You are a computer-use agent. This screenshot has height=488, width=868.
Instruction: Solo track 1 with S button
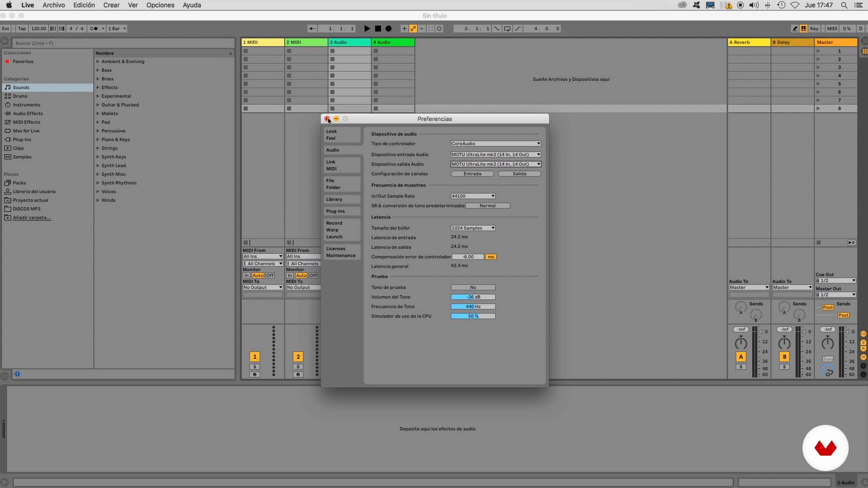click(x=255, y=367)
